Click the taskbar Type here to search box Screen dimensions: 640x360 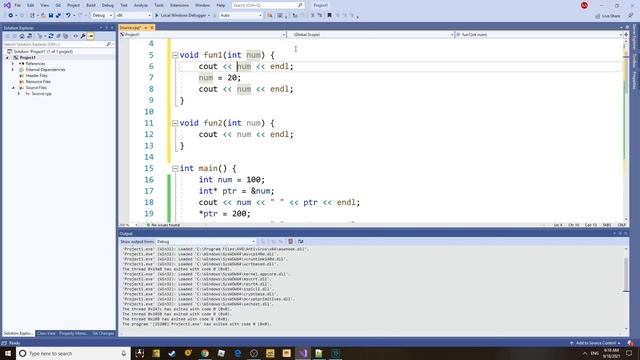pos(73,353)
